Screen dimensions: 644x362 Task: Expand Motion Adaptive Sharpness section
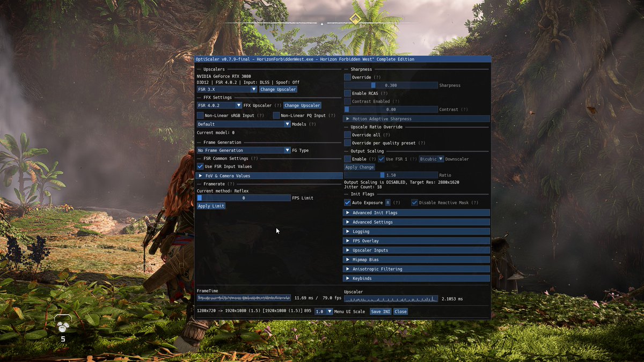point(416,119)
